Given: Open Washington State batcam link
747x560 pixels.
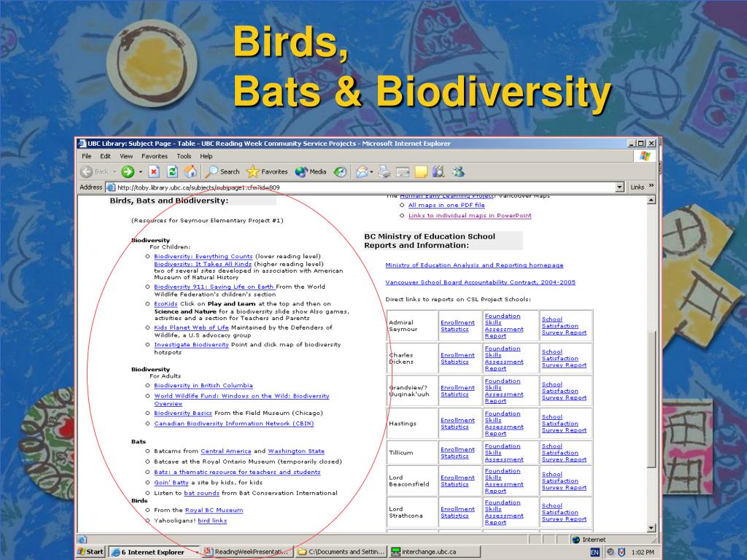Looking at the screenshot, I should coord(296,451).
